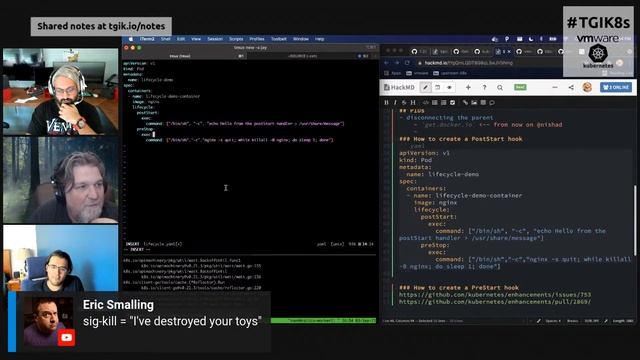Focus the hackmd.io address bar
Viewport: 640px width, 360px height.
490,63
